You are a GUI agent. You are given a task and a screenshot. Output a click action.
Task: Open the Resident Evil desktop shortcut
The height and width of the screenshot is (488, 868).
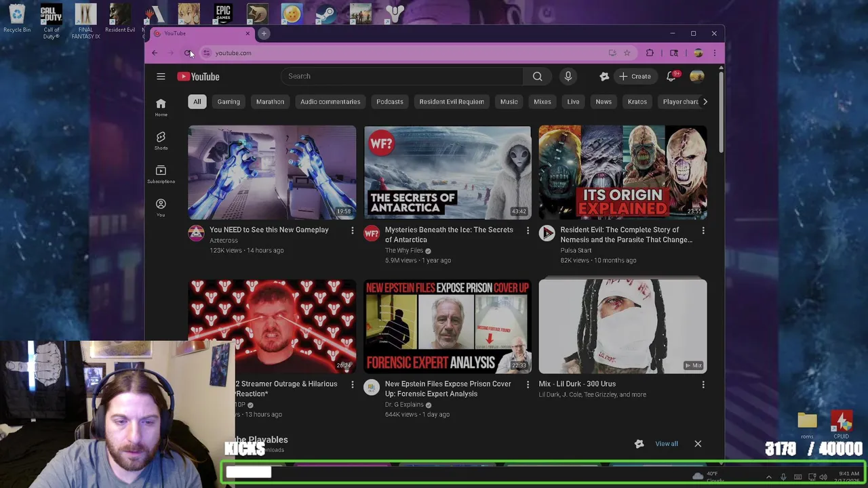[120, 18]
